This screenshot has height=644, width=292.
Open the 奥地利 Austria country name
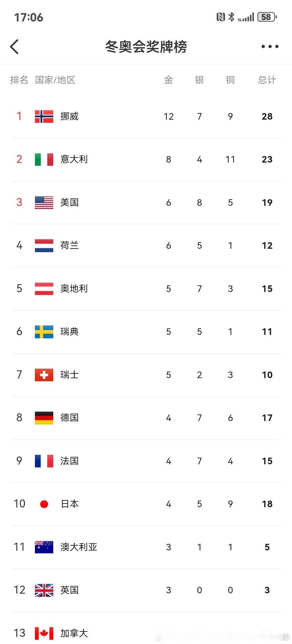[x=74, y=289]
